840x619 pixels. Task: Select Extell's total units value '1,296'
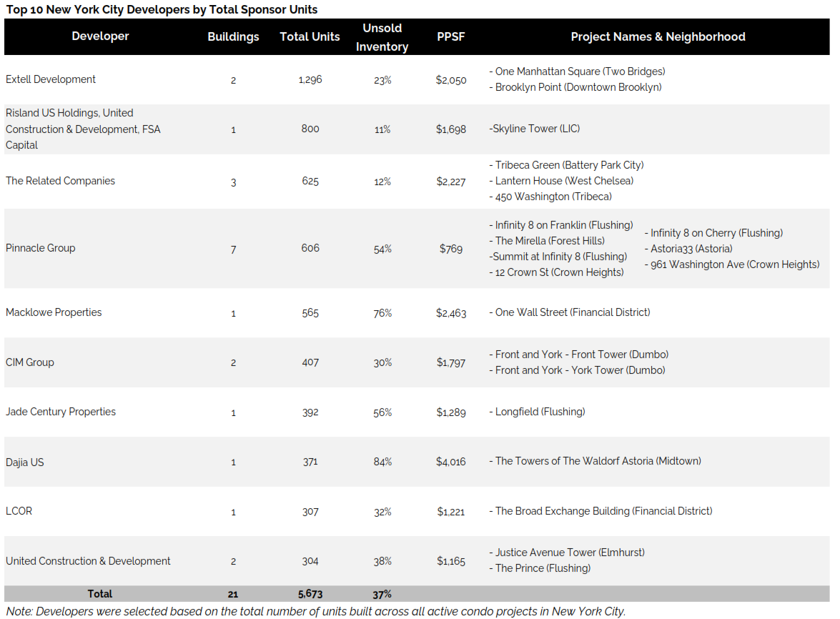point(310,79)
